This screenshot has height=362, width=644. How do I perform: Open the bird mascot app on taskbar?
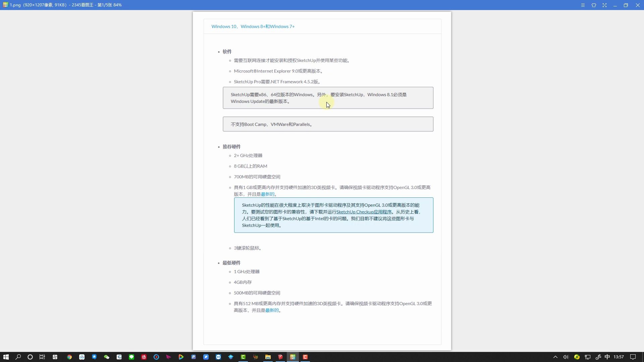click(256, 357)
